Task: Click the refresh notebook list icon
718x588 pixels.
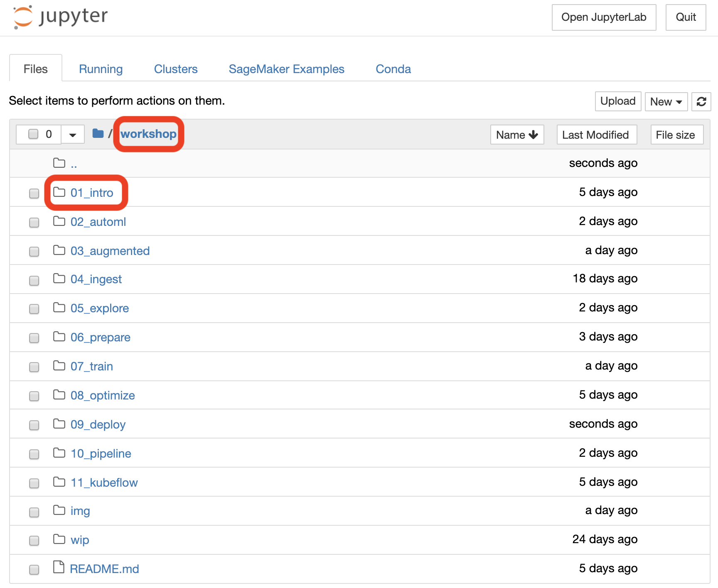Action: (x=701, y=102)
